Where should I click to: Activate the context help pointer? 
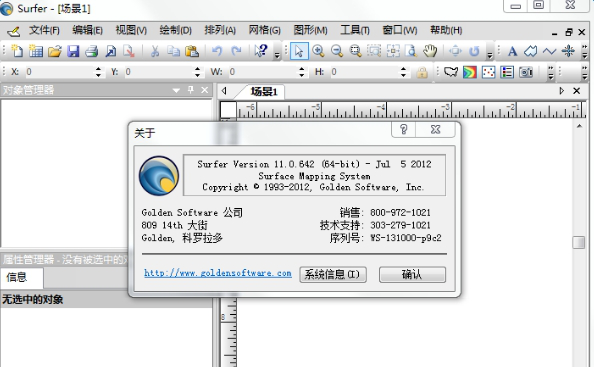(261, 51)
